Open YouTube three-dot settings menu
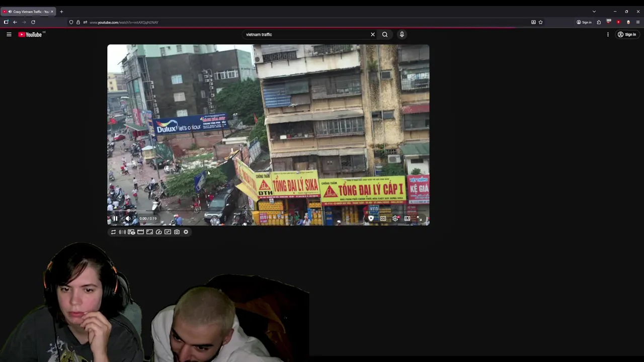The image size is (644, 362). [608, 34]
